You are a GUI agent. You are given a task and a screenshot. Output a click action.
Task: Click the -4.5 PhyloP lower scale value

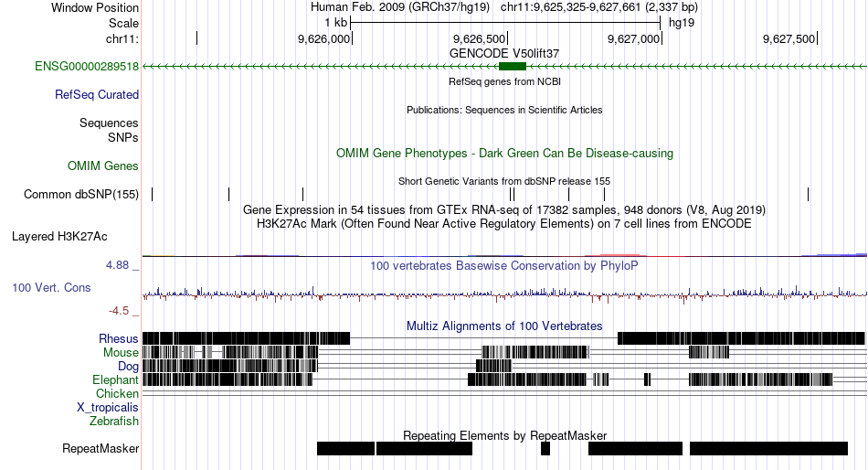pos(119,311)
